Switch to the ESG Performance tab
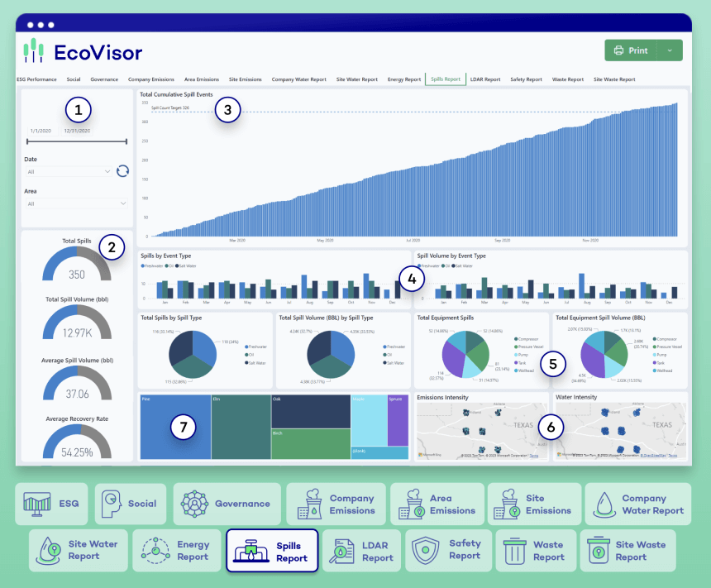The width and height of the screenshot is (711, 588). point(37,79)
